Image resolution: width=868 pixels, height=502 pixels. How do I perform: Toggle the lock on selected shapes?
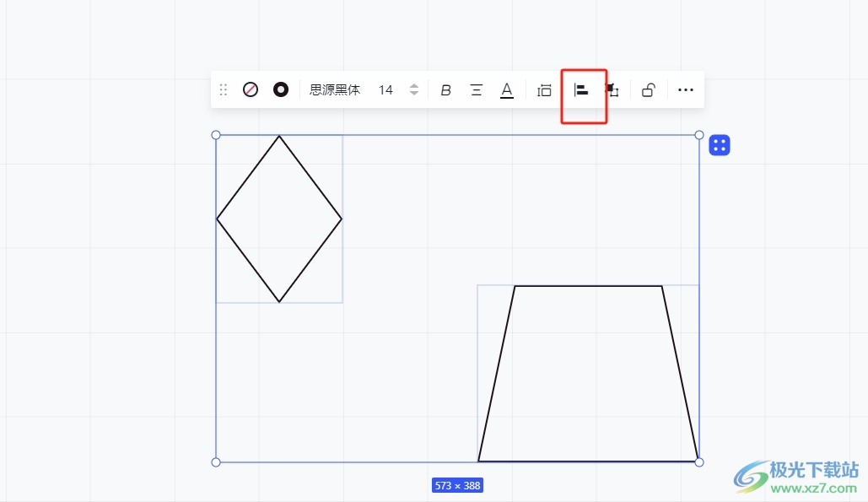(648, 89)
